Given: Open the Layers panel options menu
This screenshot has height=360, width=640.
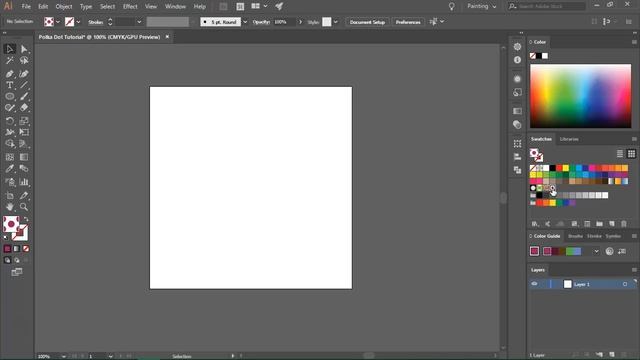Looking at the screenshot, I should (x=634, y=270).
